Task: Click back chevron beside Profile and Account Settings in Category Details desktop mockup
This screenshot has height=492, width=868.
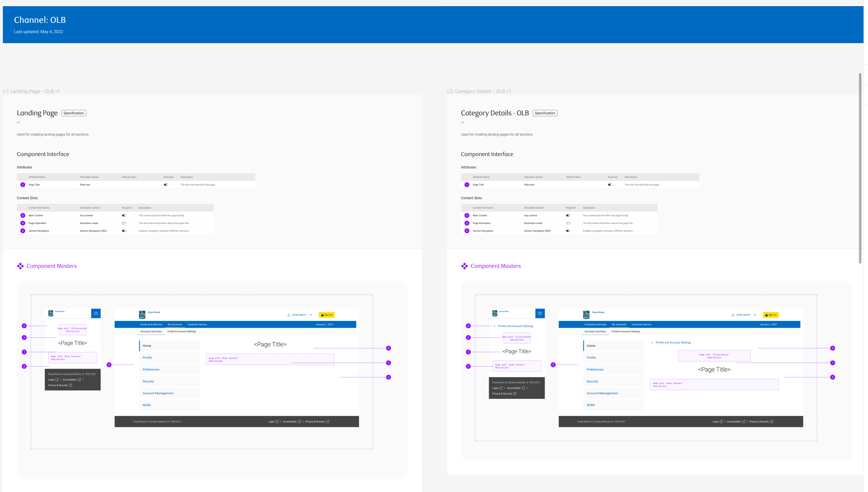Action: tap(652, 343)
